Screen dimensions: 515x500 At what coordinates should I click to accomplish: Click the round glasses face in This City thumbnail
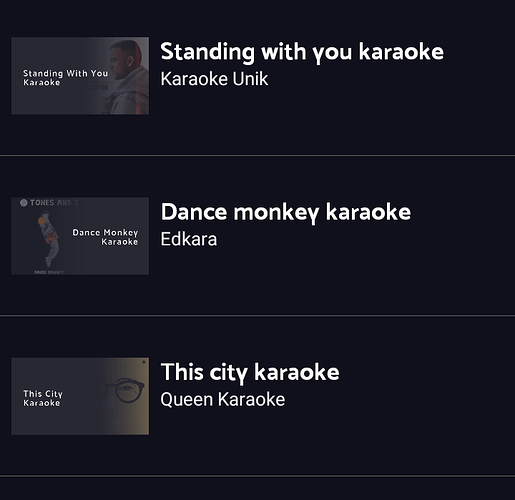[125, 391]
